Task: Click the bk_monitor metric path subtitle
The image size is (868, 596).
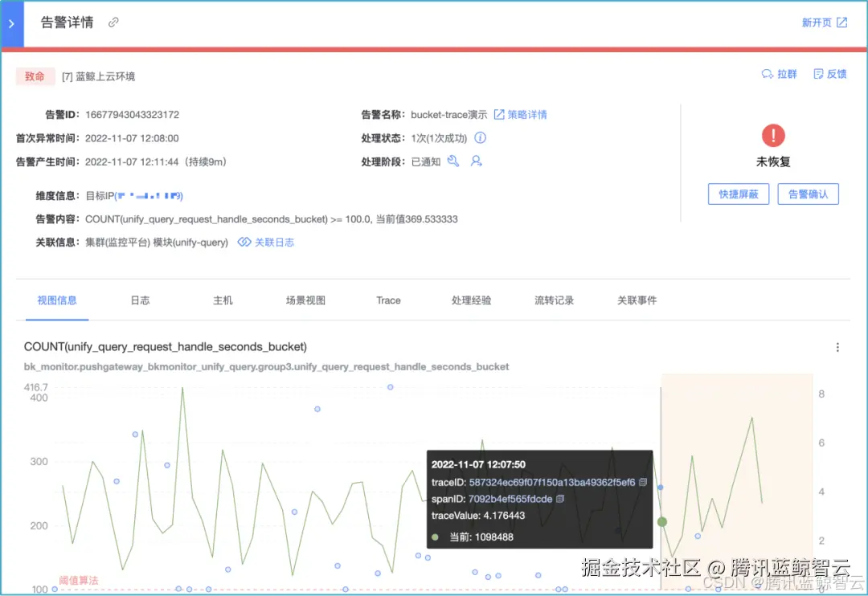Action: [x=266, y=366]
